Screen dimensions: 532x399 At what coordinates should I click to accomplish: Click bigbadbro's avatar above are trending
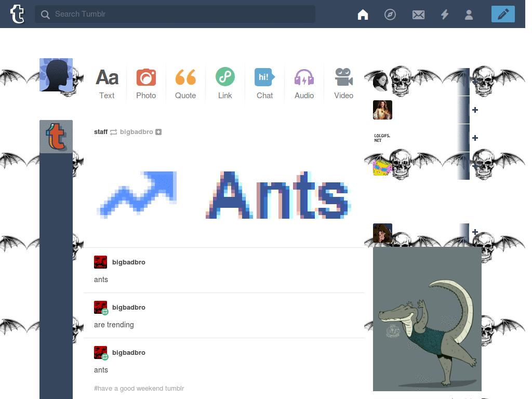100,308
